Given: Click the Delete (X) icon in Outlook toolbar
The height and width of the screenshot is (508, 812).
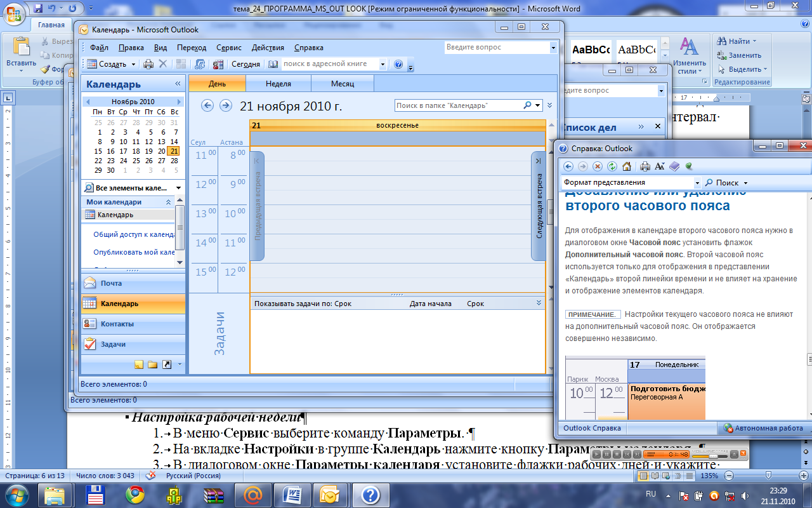Looking at the screenshot, I should pyautogui.click(x=163, y=64).
